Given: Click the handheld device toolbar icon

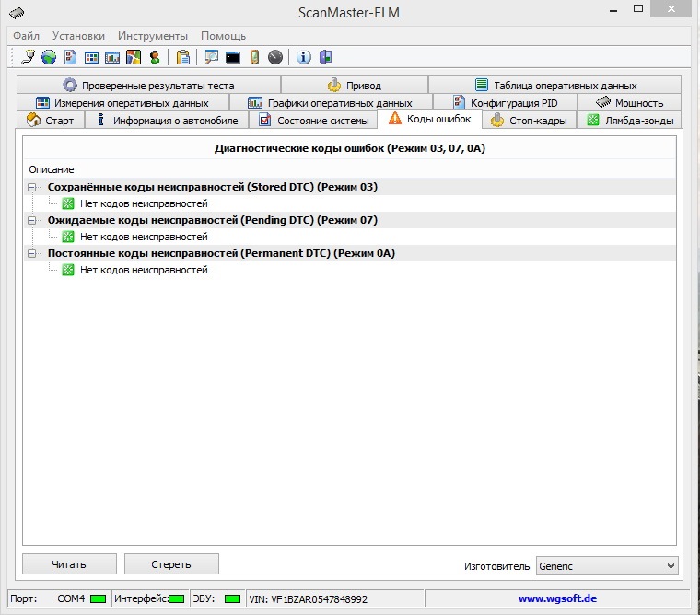Looking at the screenshot, I should pos(254,57).
